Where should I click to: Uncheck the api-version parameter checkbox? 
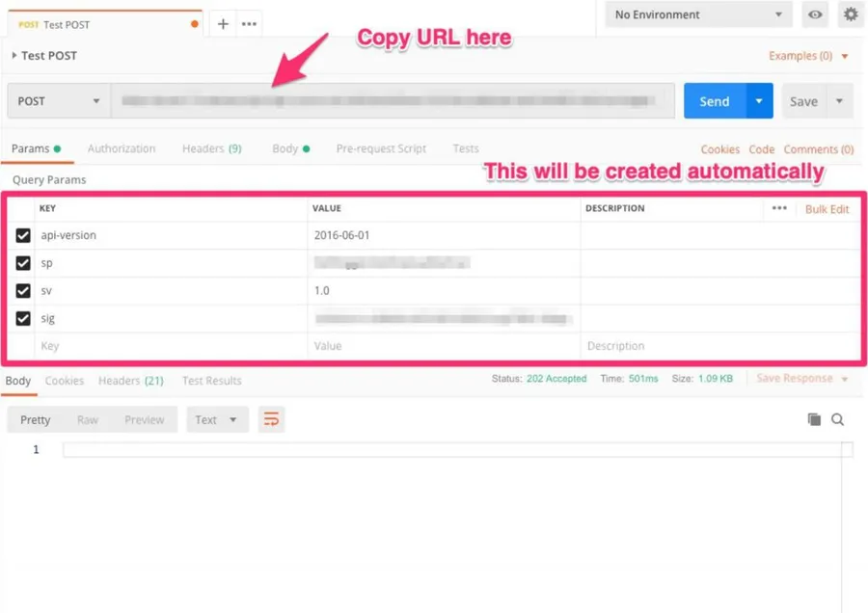23,235
